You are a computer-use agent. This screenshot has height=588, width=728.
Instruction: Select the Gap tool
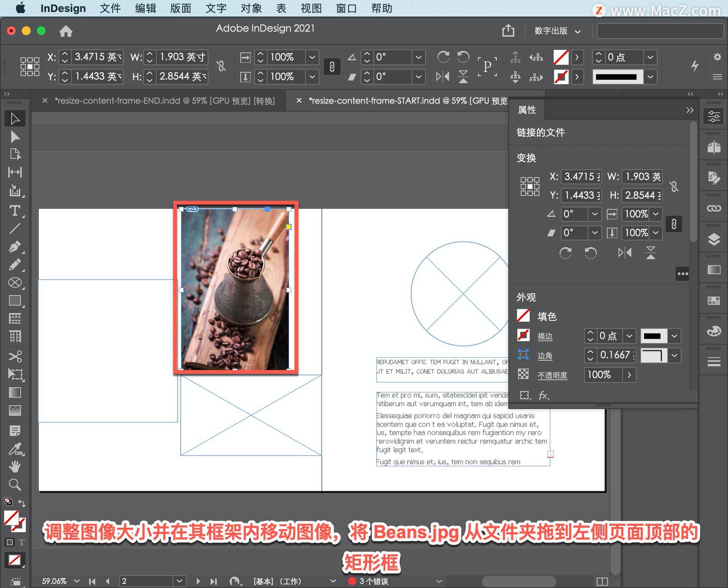[15, 172]
